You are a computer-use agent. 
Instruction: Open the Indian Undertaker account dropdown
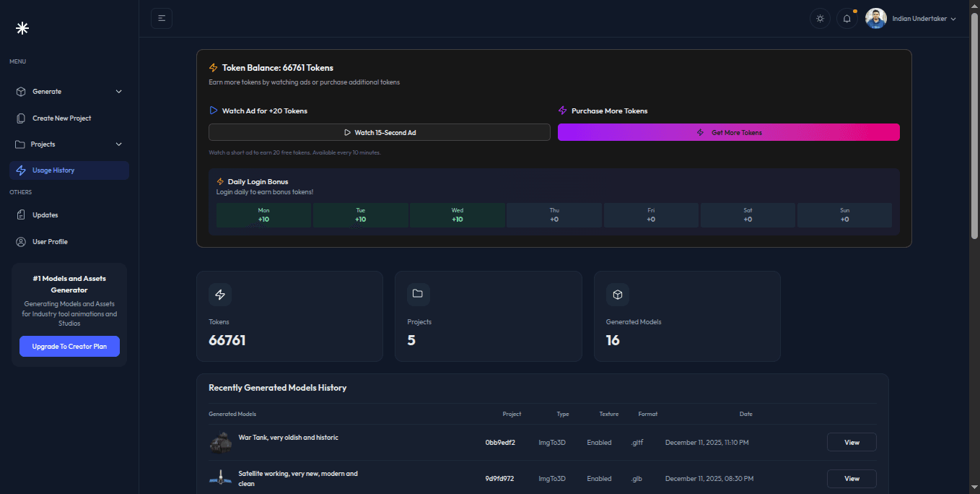click(924, 19)
